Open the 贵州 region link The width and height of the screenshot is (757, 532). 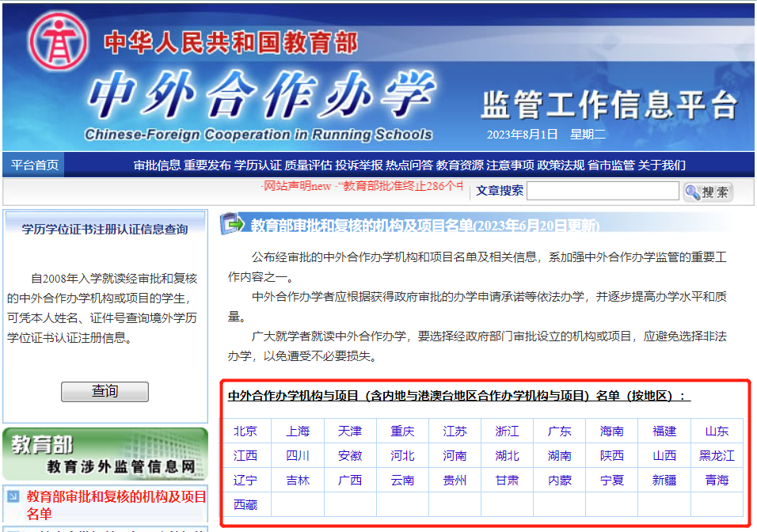pyautogui.click(x=455, y=481)
